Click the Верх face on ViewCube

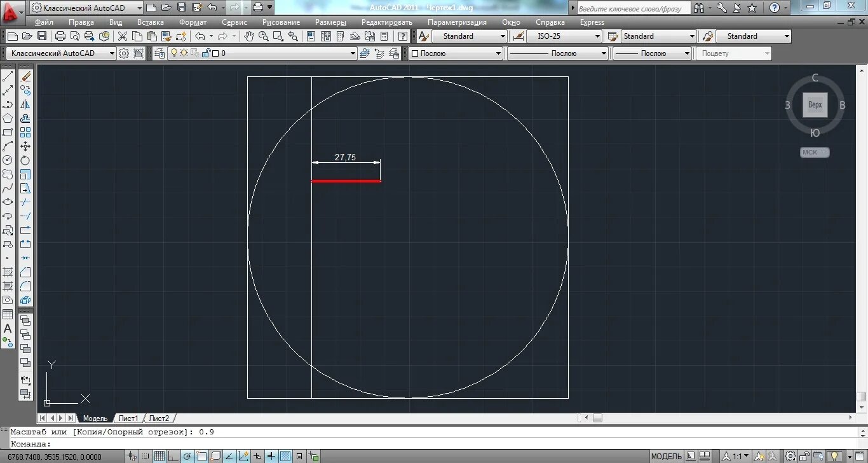[815, 105]
